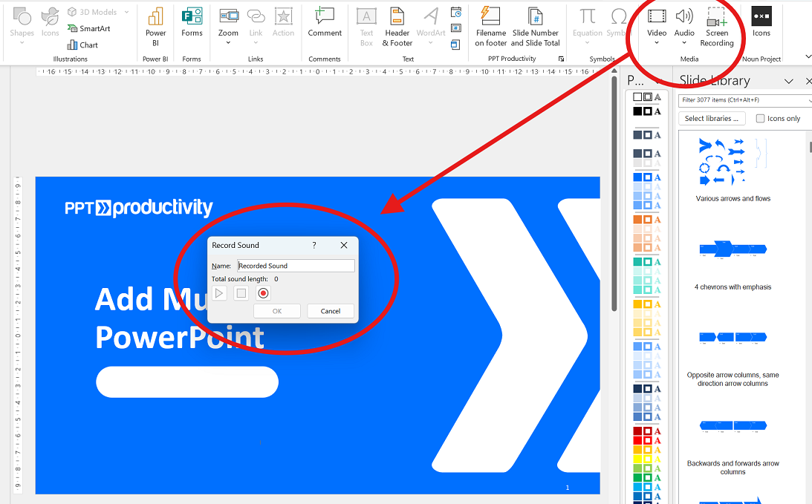Screen dimensions: 812x504
Task: Start Screen Recording from Media group
Action: (x=716, y=27)
